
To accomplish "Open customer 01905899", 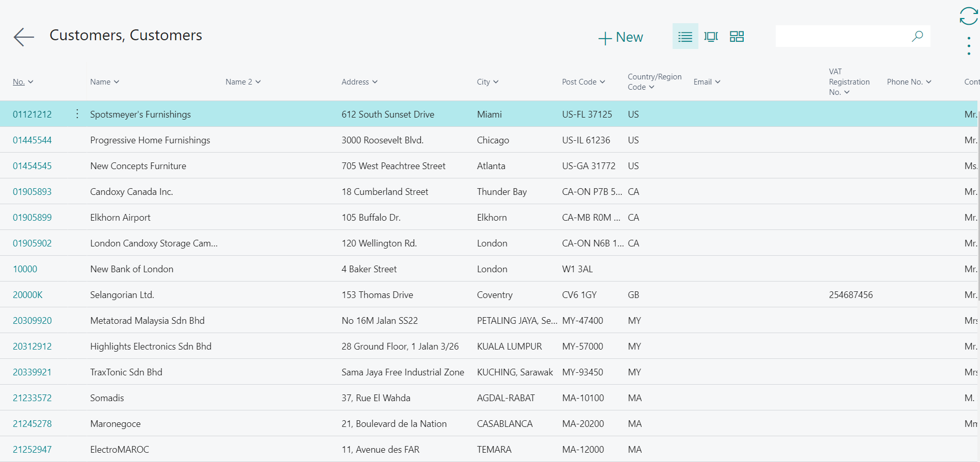I will click(32, 218).
